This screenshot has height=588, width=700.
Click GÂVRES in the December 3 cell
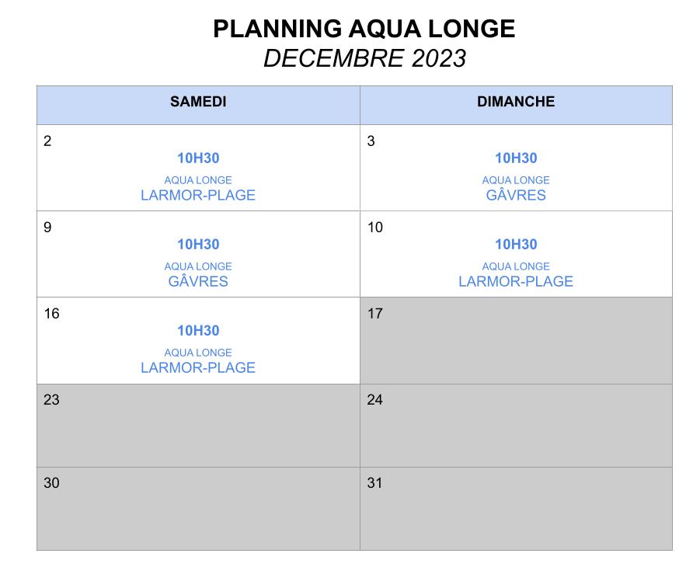pos(516,195)
